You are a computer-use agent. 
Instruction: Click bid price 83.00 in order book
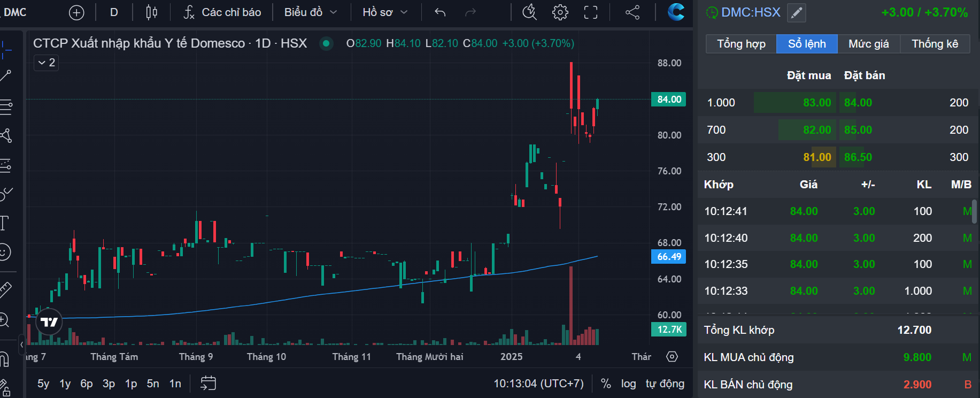point(817,103)
